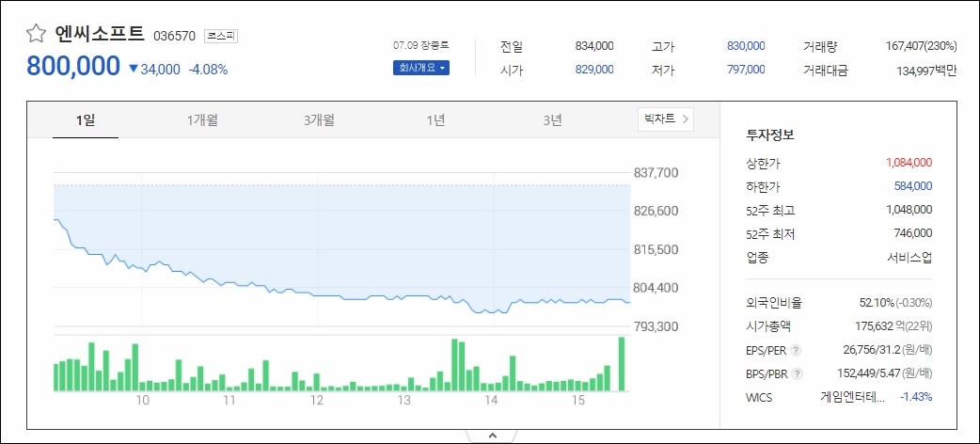This screenshot has height=444, width=980.
Task: Click the EPS/PER value 26,756/31.2
Action: pos(871,350)
